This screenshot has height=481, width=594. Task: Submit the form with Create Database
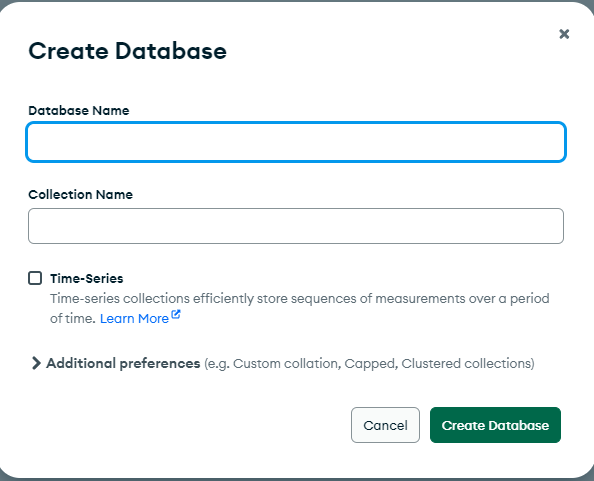495,425
